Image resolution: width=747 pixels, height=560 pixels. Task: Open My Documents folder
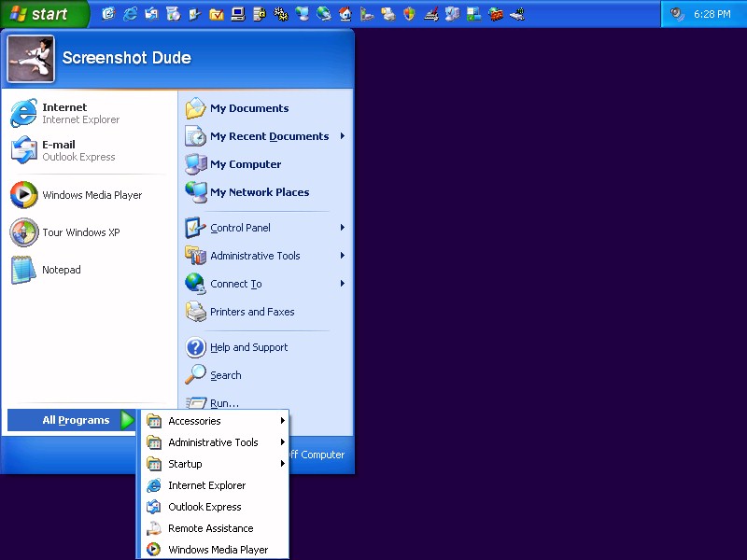coord(248,108)
